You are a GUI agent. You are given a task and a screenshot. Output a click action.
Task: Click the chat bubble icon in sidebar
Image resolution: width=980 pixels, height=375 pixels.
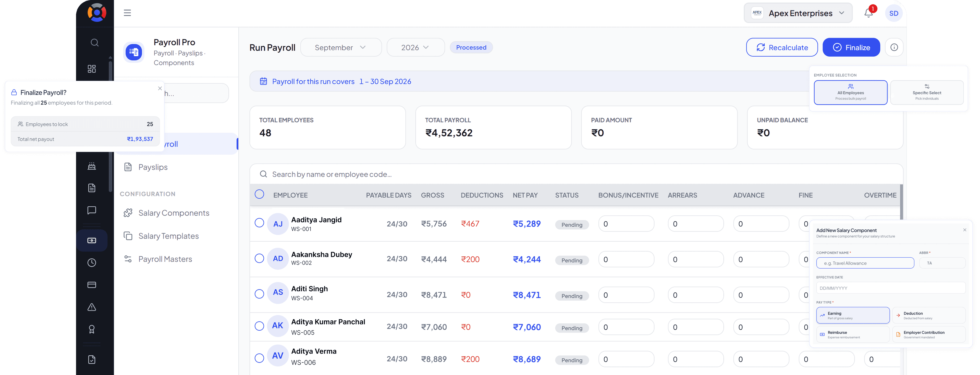click(x=92, y=210)
